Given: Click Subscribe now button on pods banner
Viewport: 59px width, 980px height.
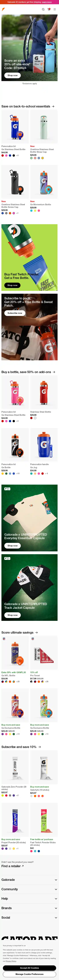Looking at the screenshot, I should [x=15, y=313].
